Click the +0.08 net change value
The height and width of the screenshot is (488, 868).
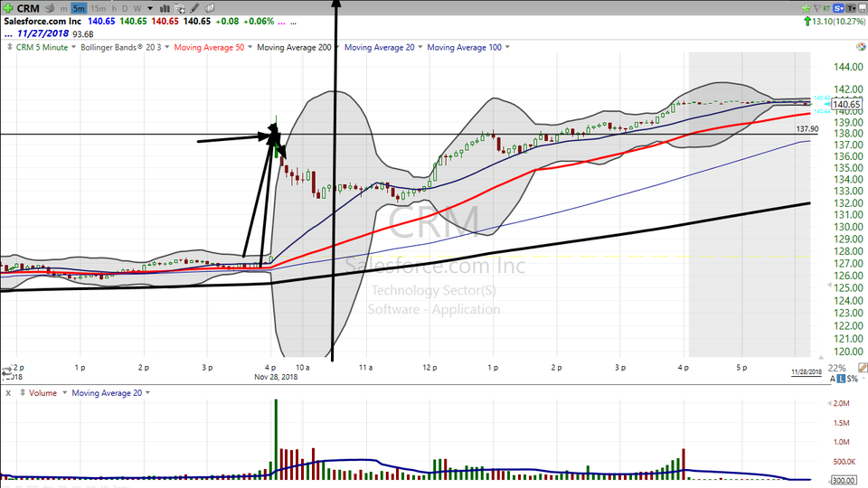[227, 21]
